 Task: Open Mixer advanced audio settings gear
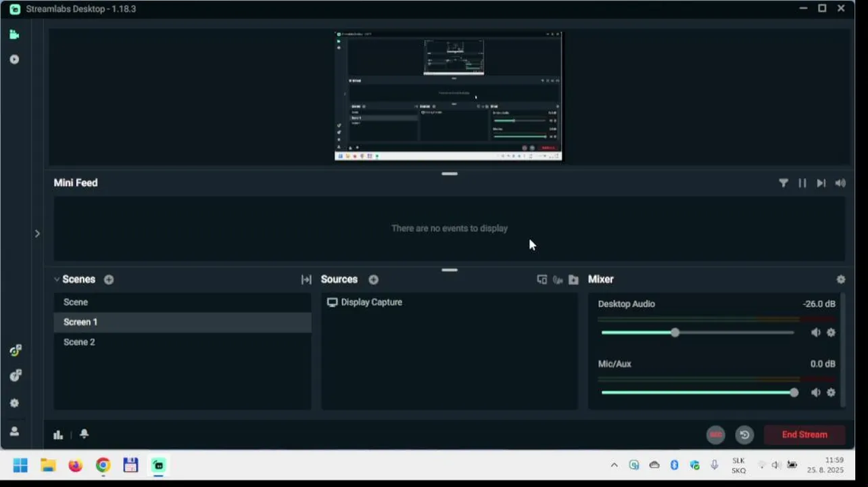pos(840,279)
